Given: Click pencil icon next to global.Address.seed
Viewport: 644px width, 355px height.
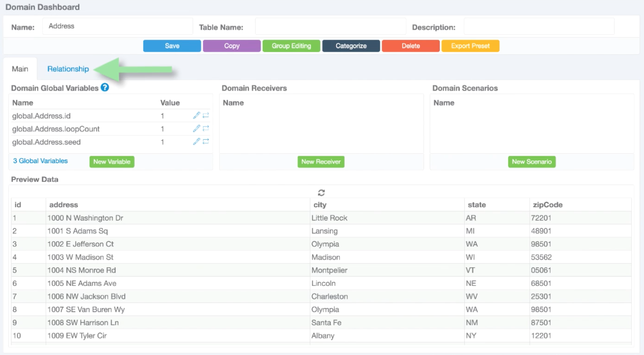Looking at the screenshot, I should point(196,141).
